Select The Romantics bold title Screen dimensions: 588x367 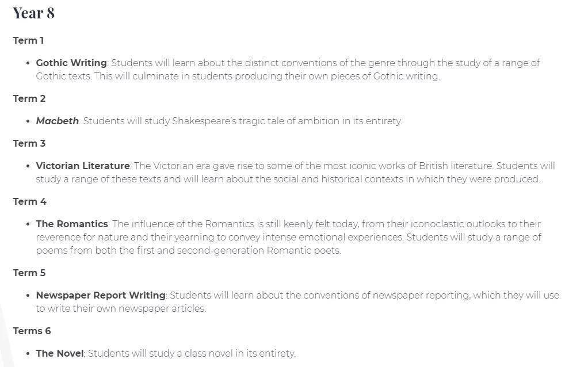[72, 224]
